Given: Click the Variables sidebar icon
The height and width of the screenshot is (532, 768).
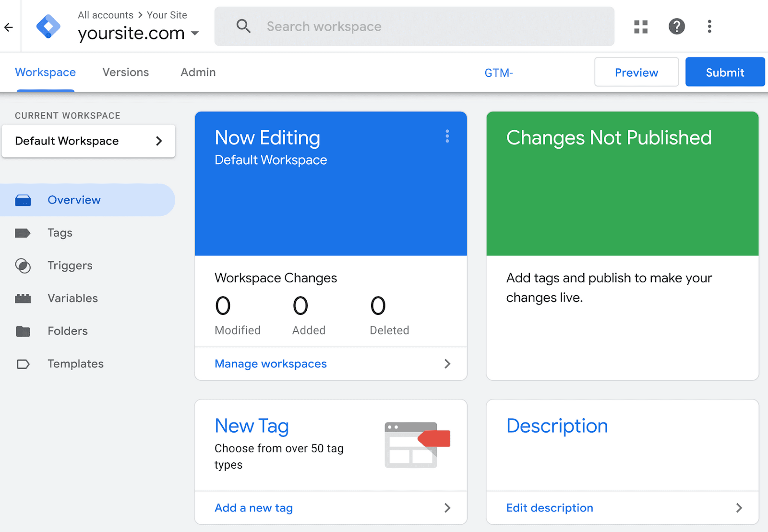Looking at the screenshot, I should (23, 298).
